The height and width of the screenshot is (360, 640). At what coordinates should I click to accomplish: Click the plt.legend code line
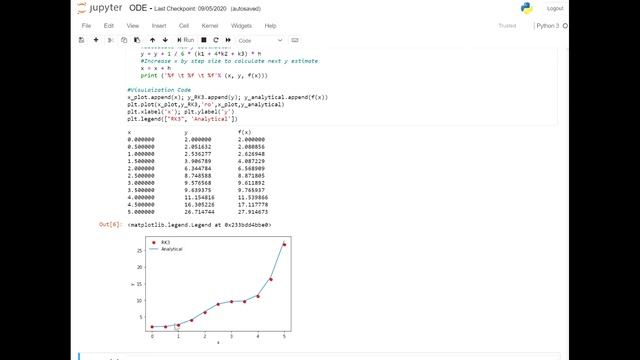(x=182, y=119)
